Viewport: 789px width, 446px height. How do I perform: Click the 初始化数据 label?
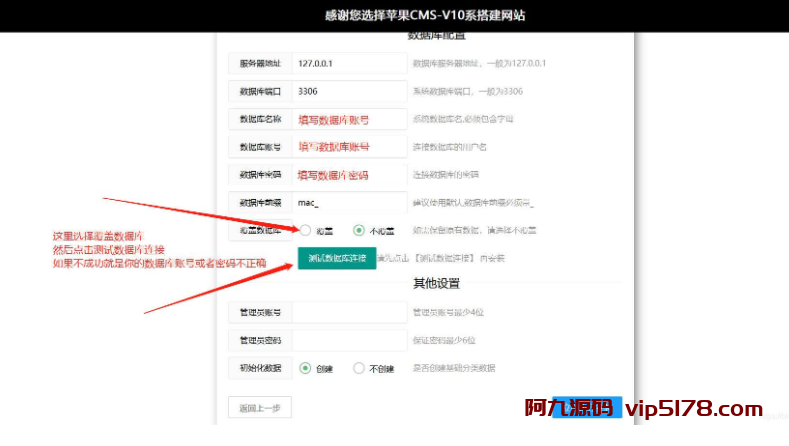(x=260, y=368)
